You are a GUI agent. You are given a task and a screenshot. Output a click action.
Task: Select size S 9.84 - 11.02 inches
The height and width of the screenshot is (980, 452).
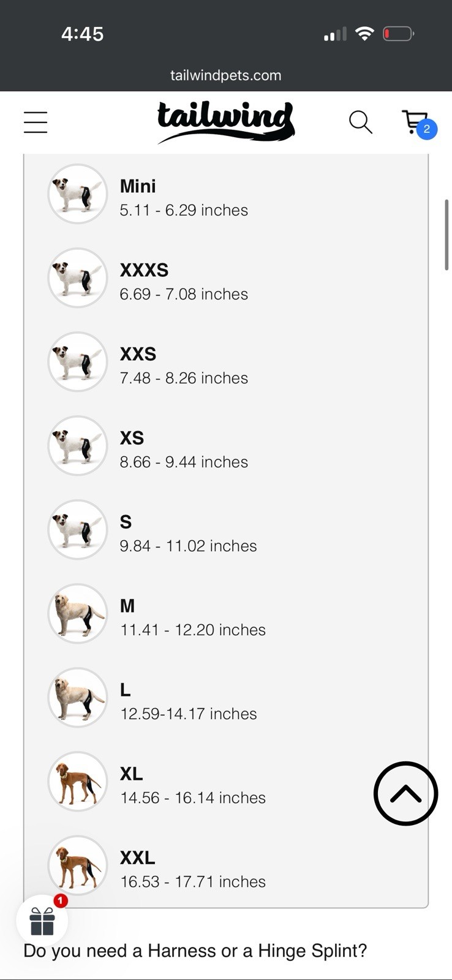[x=187, y=534]
